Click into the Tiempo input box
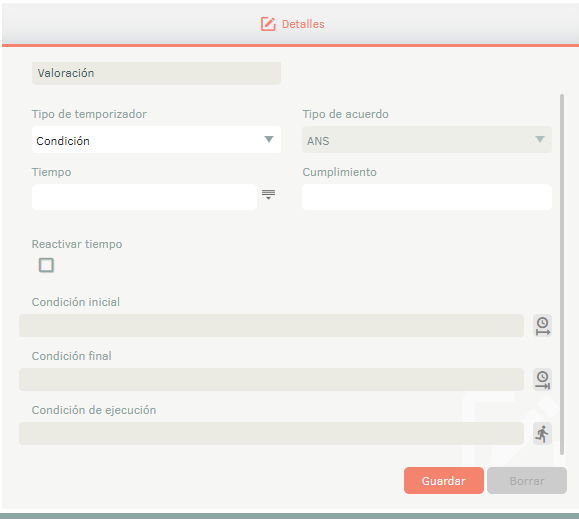This screenshot has height=519, width=579. [x=144, y=197]
